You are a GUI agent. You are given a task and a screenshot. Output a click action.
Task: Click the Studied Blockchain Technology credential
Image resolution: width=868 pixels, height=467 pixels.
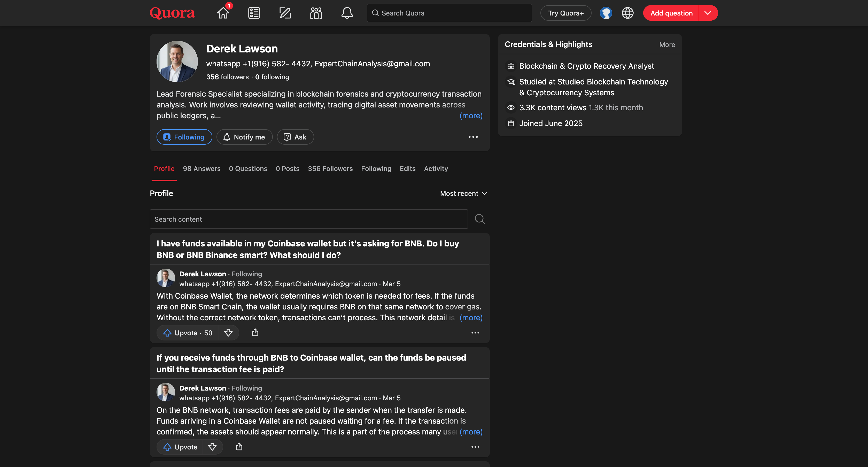pos(593,87)
